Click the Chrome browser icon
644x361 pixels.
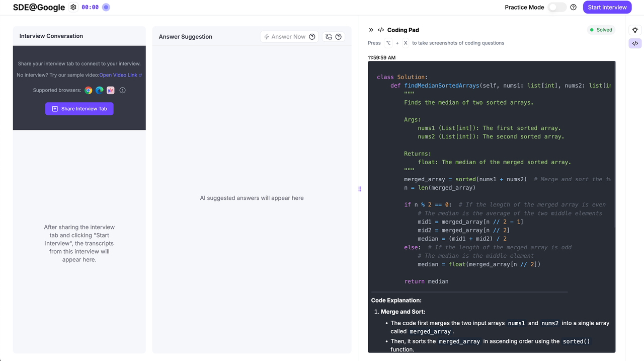[89, 91]
